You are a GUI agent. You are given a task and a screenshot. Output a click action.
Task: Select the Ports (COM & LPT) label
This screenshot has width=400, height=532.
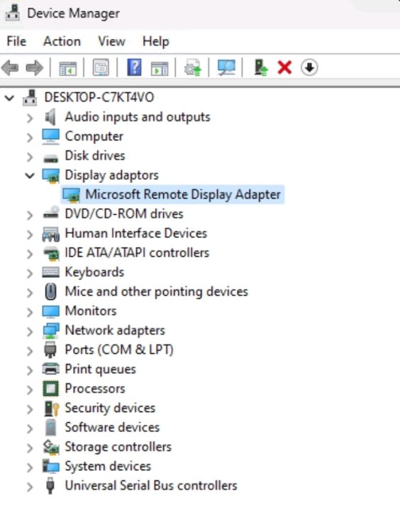click(119, 350)
